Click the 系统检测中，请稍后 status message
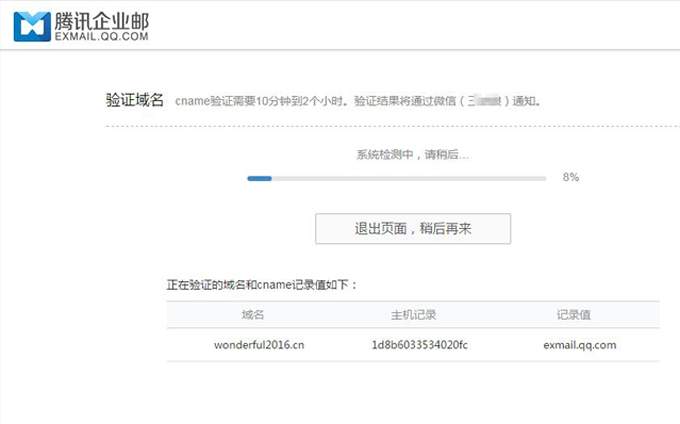This screenshot has height=424, width=680. pyautogui.click(x=412, y=155)
